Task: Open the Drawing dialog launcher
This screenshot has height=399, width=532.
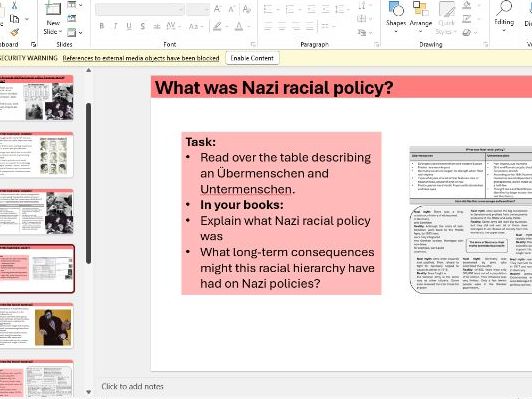Action: pyautogui.click(x=486, y=44)
